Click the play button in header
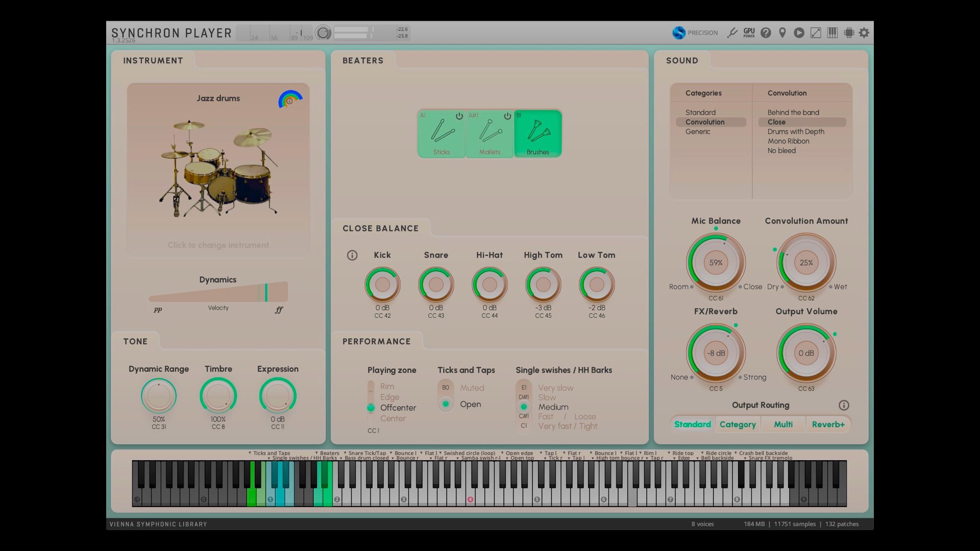 [799, 33]
